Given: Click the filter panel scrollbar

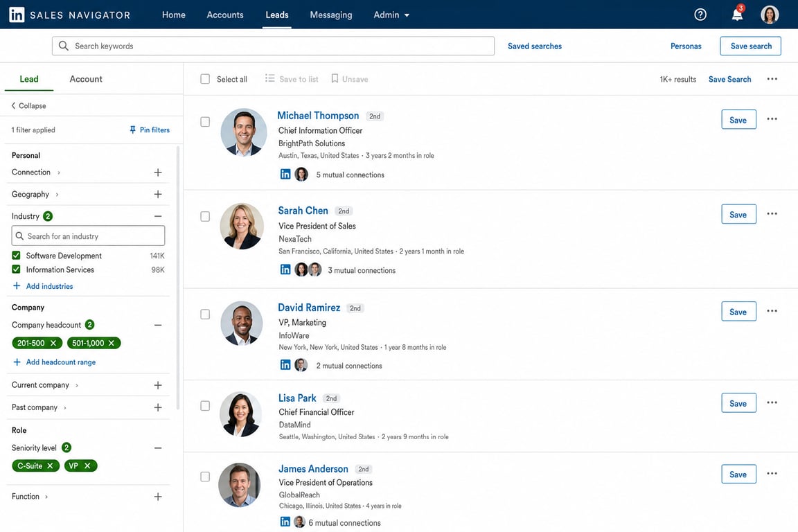Looking at the screenshot, I should 177,278.
